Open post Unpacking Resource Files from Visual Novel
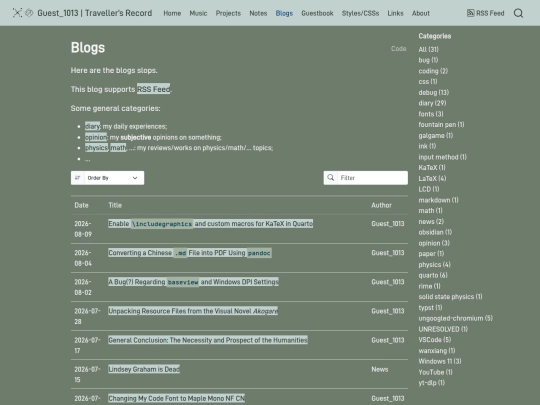This screenshot has height=405, width=540. (193, 311)
